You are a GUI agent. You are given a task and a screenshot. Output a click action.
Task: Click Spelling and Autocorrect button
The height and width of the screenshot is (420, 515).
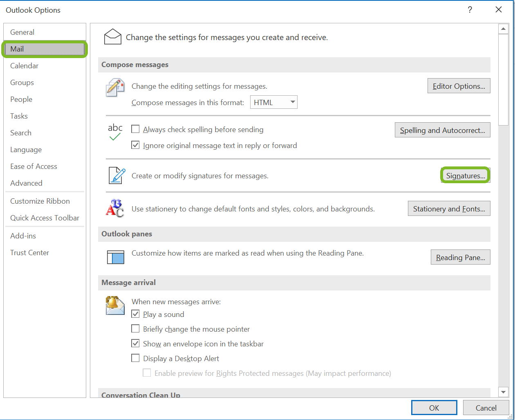(442, 130)
